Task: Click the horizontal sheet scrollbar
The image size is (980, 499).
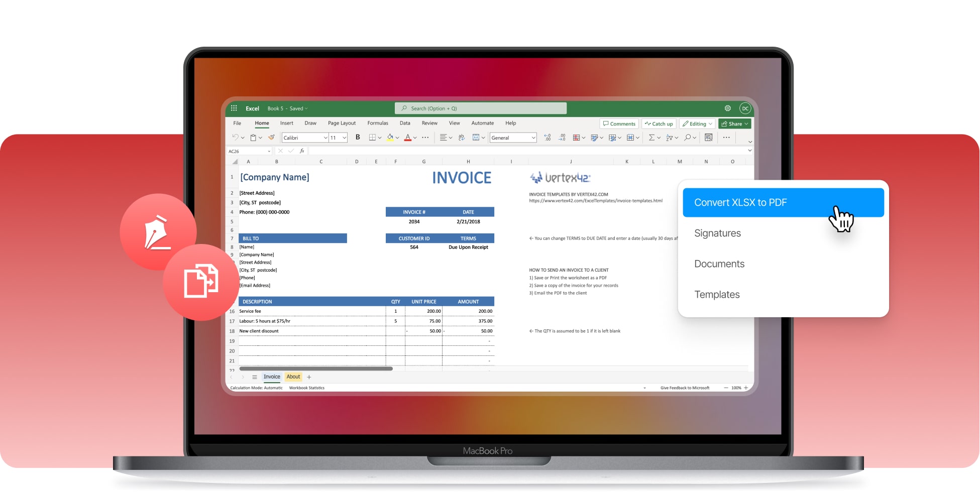Action: pos(316,369)
